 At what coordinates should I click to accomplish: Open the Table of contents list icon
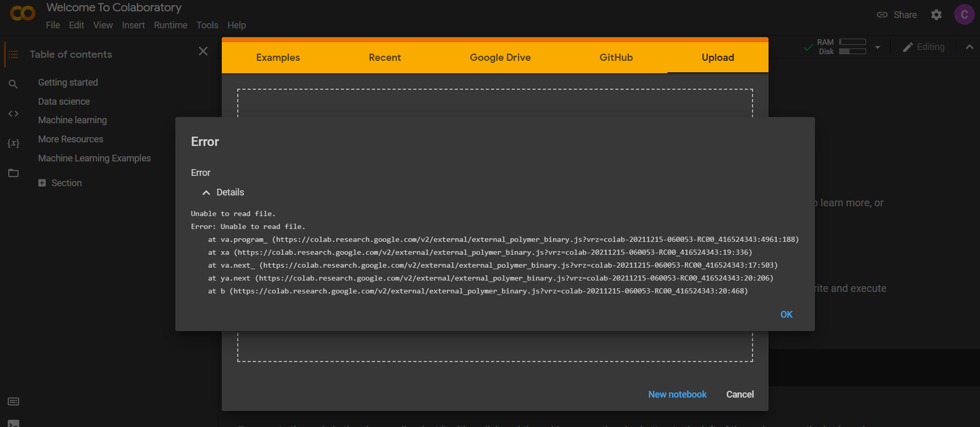tap(13, 54)
